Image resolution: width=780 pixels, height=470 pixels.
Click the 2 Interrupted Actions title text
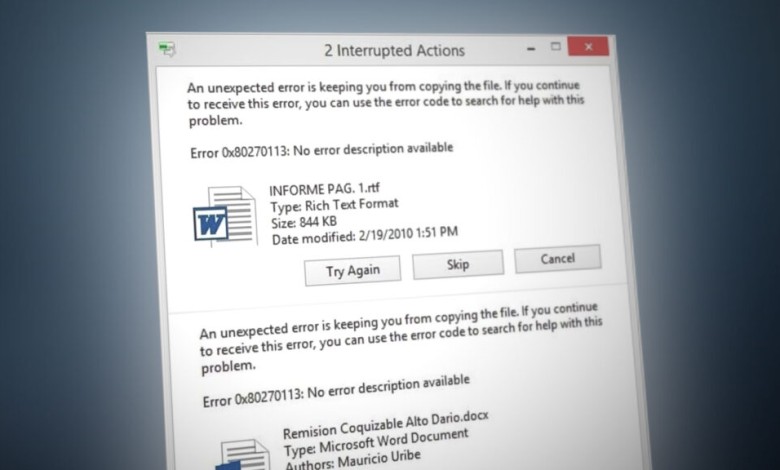(394, 50)
